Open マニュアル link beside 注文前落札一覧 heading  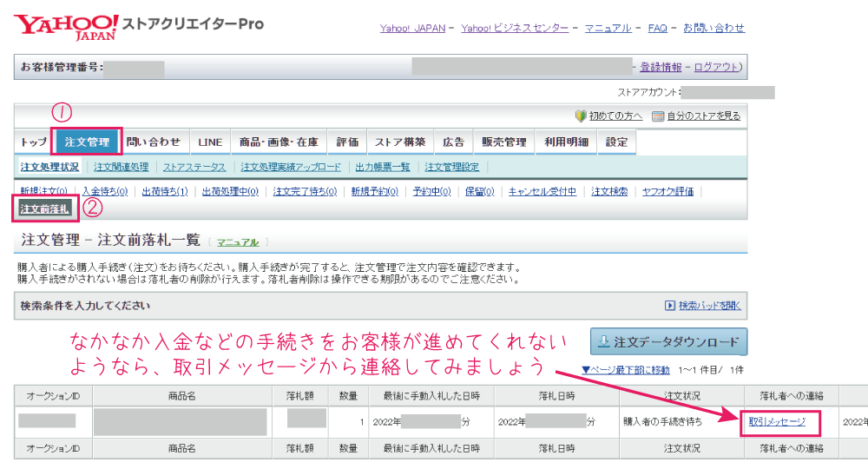238,242
